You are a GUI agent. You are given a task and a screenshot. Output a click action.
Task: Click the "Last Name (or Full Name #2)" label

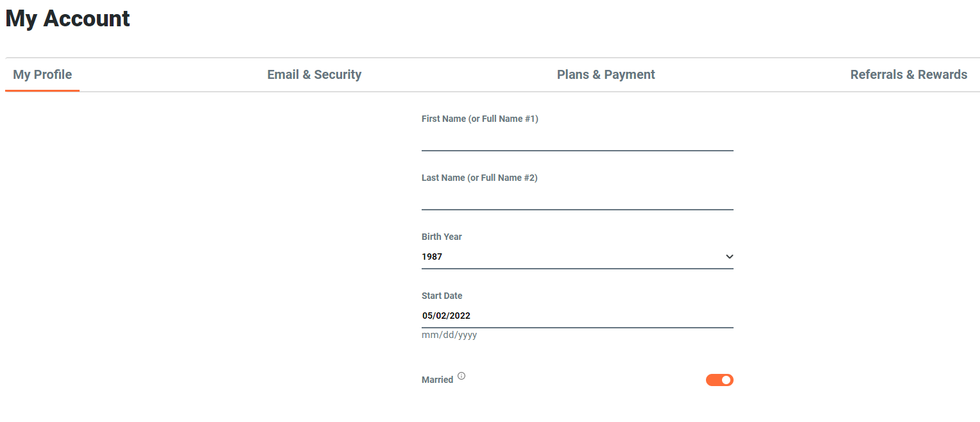coord(479,178)
